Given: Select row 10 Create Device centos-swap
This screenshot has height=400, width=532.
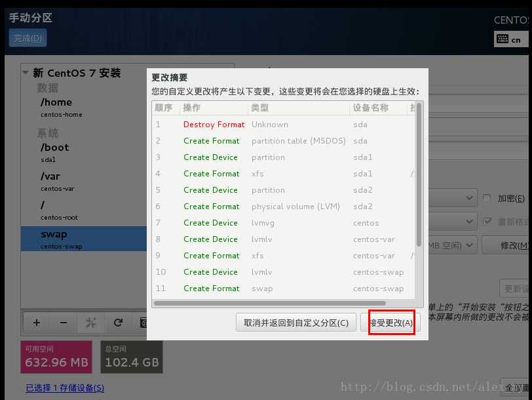Looking at the screenshot, I should pyautogui.click(x=283, y=272).
